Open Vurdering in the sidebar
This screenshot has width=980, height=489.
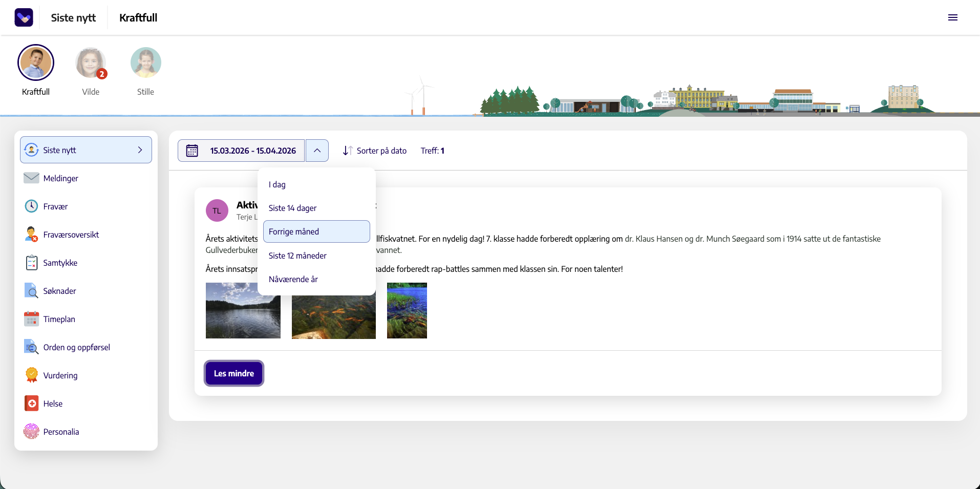pyautogui.click(x=86, y=375)
